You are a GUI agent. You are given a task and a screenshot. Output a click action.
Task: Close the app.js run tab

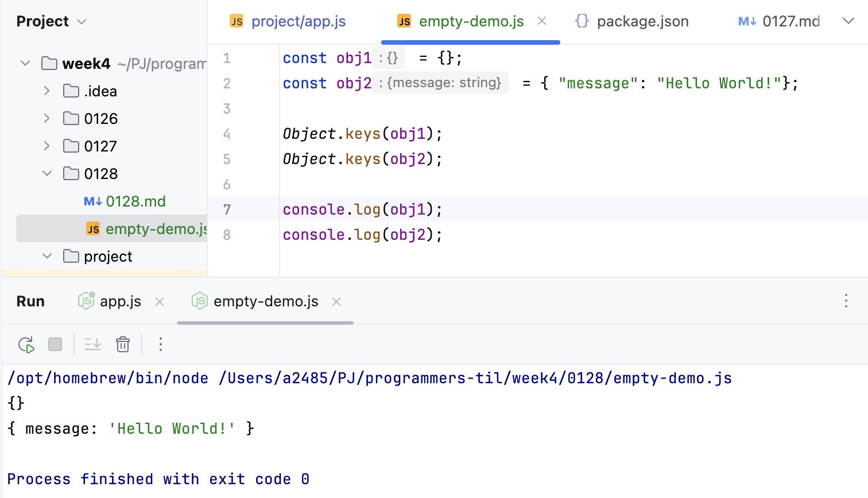(x=160, y=302)
